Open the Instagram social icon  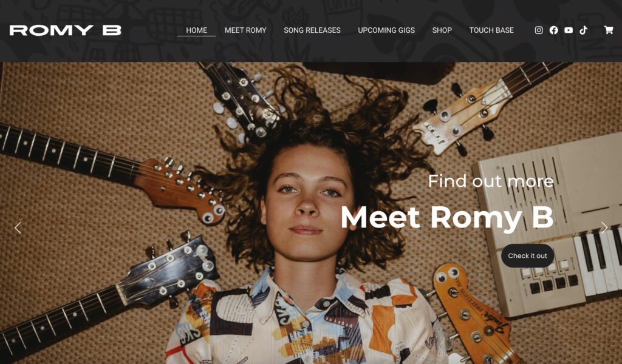click(x=539, y=30)
